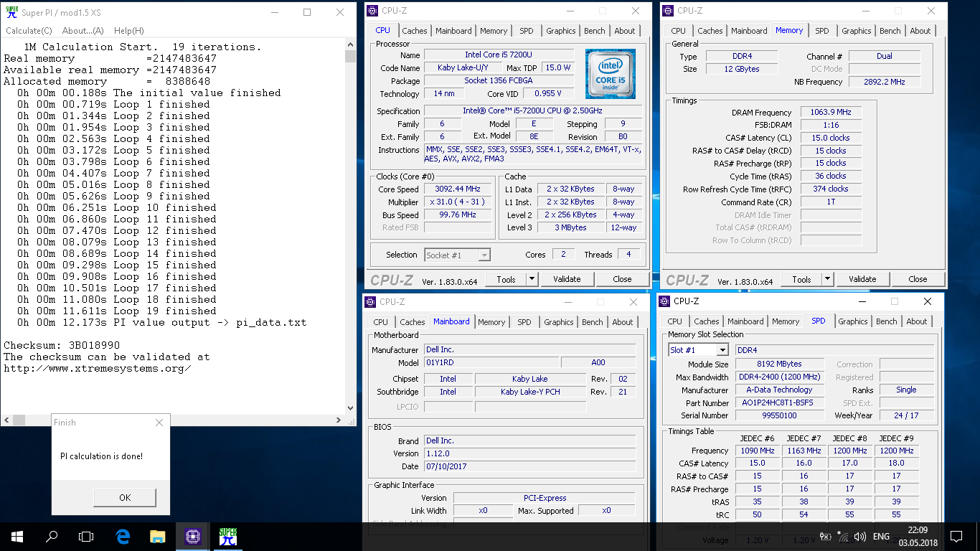Viewport: 980px width, 551px height.
Task: Click the Loop 19 finished line
Action: tap(117, 311)
